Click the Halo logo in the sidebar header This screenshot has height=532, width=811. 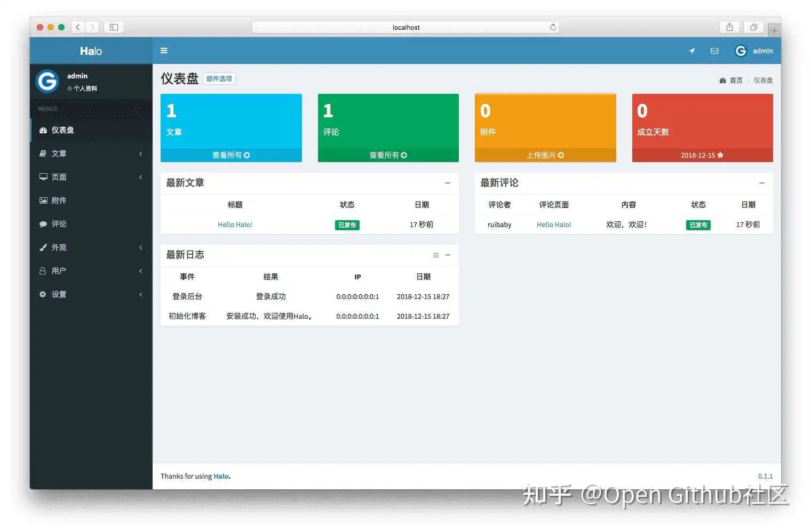coord(91,51)
